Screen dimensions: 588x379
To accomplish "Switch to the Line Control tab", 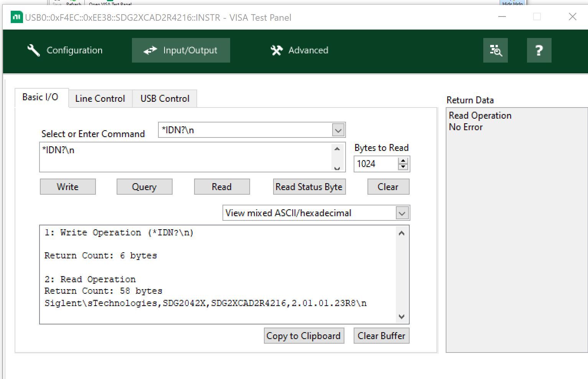I will (x=100, y=98).
